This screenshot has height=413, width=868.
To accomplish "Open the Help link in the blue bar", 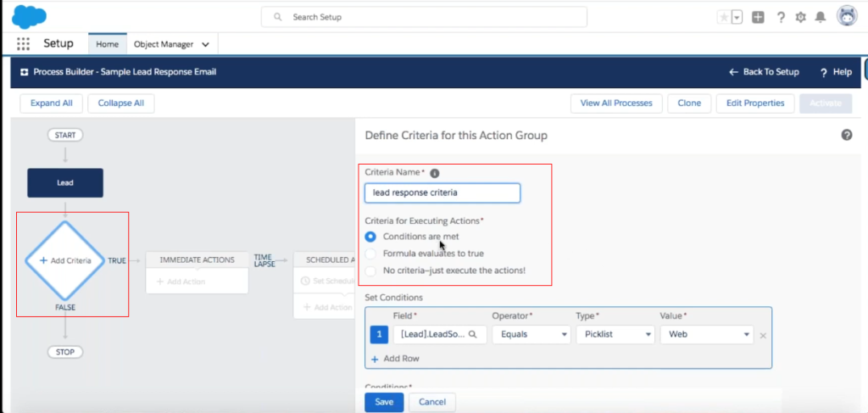I will (836, 72).
